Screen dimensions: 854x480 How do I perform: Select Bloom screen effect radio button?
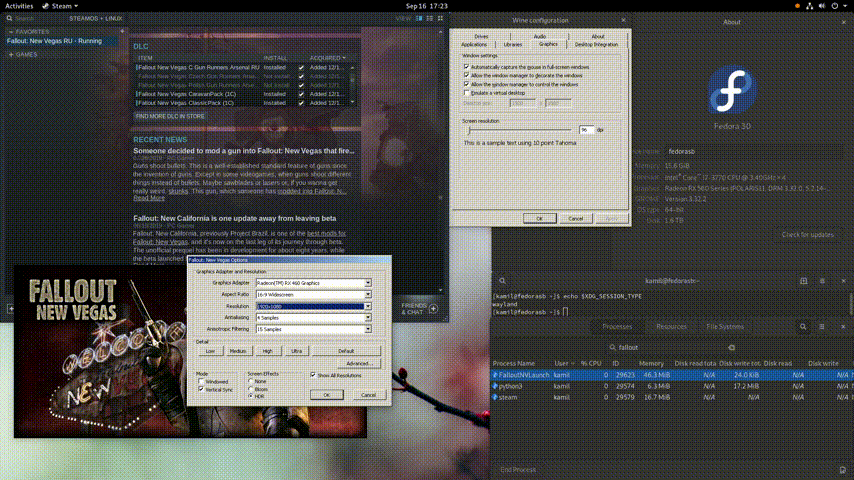(251, 389)
